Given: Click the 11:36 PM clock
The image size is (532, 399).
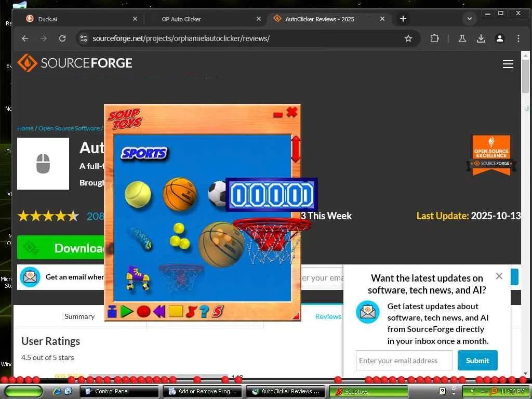Looking at the screenshot, I should click(513, 391).
